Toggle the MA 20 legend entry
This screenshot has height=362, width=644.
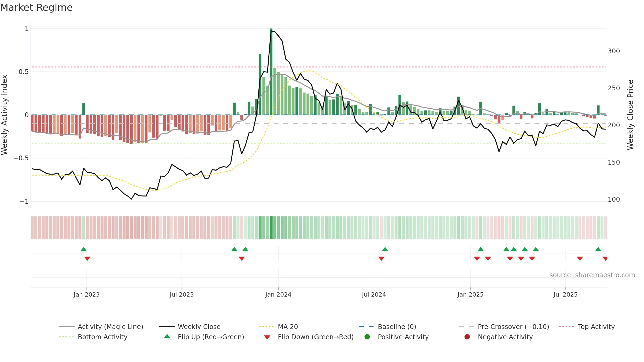278,327
